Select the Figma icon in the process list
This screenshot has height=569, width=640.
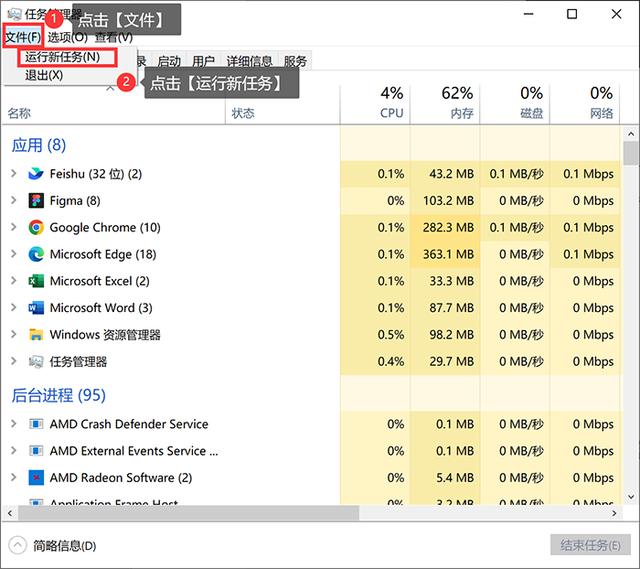click(x=37, y=201)
